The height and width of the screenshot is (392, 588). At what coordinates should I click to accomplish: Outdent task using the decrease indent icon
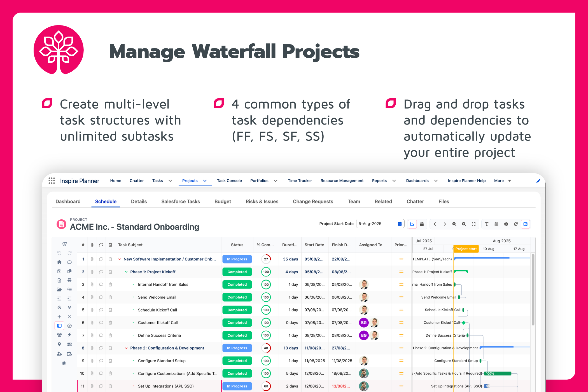pyautogui.click(x=59, y=299)
